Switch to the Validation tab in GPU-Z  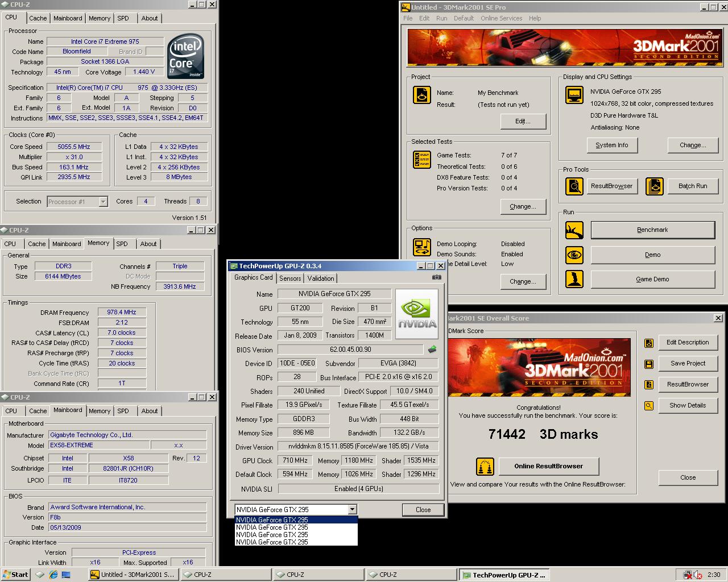pos(321,278)
